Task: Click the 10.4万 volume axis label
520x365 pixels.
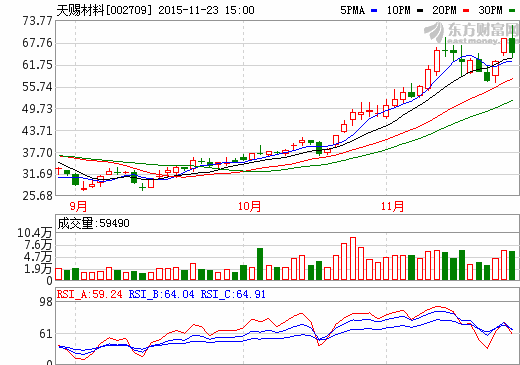Action: pos(35,233)
